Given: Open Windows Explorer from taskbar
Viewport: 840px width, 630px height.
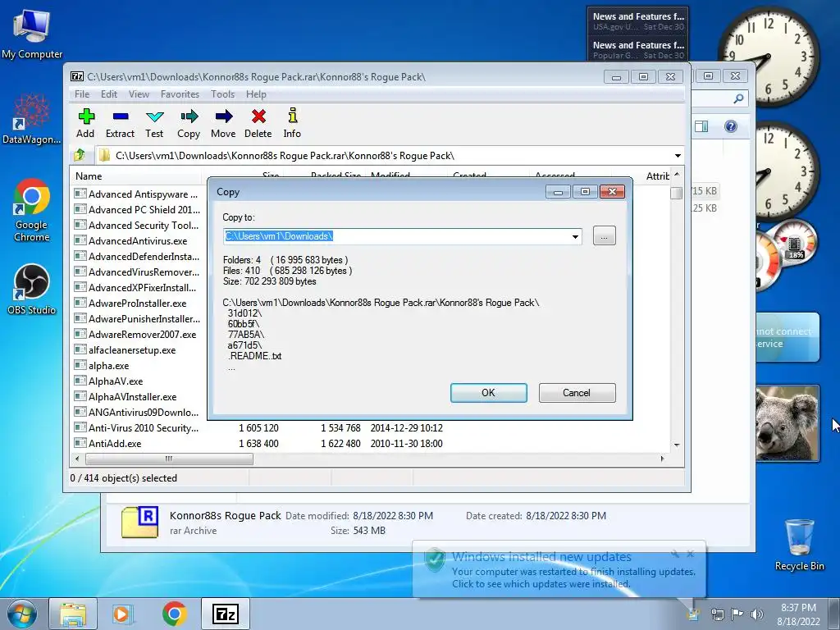Looking at the screenshot, I should point(73,614).
